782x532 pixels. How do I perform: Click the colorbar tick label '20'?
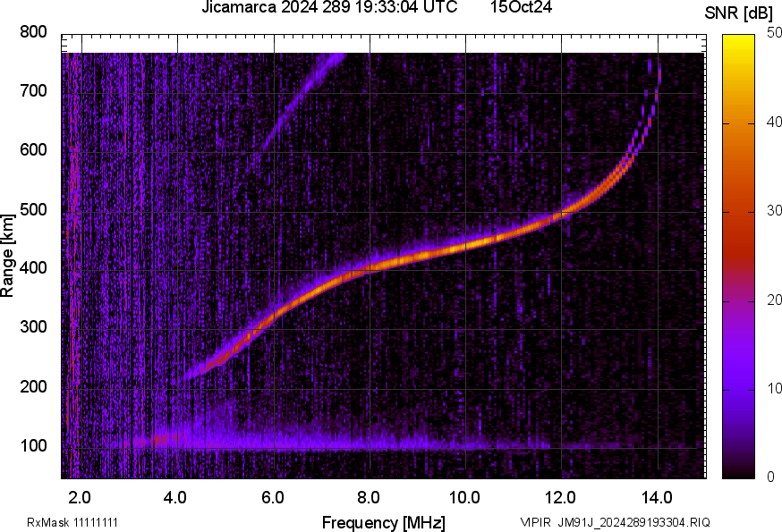click(x=774, y=300)
